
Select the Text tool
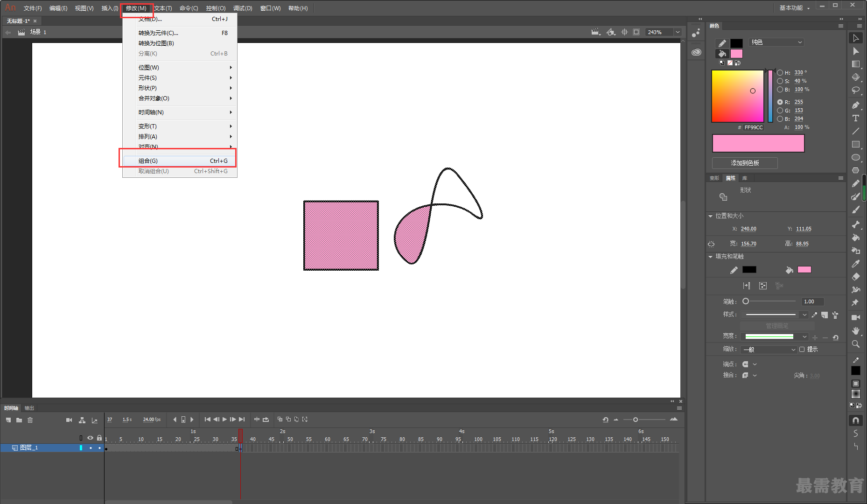click(855, 118)
